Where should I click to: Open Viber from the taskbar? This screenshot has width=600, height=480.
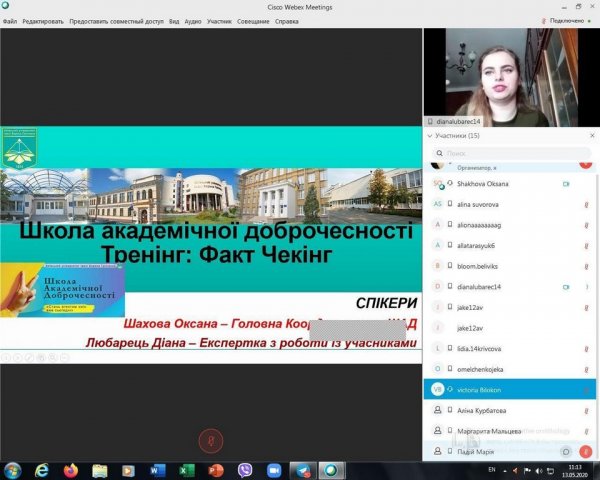tap(245, 469)
